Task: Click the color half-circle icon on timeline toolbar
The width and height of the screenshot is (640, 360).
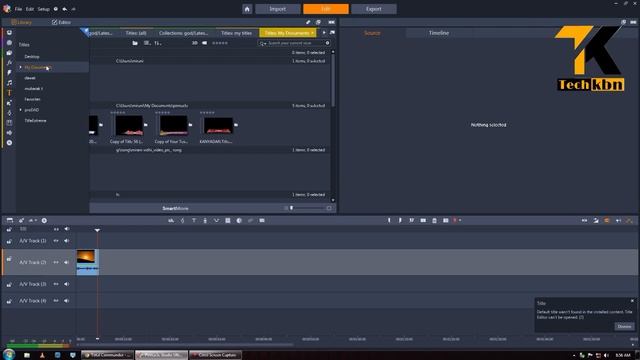Action: [x=239, y=220]
